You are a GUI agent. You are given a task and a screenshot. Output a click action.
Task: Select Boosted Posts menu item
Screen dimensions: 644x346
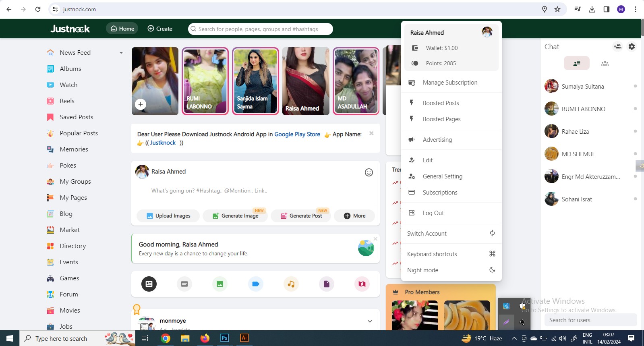(x=451, y=103)
